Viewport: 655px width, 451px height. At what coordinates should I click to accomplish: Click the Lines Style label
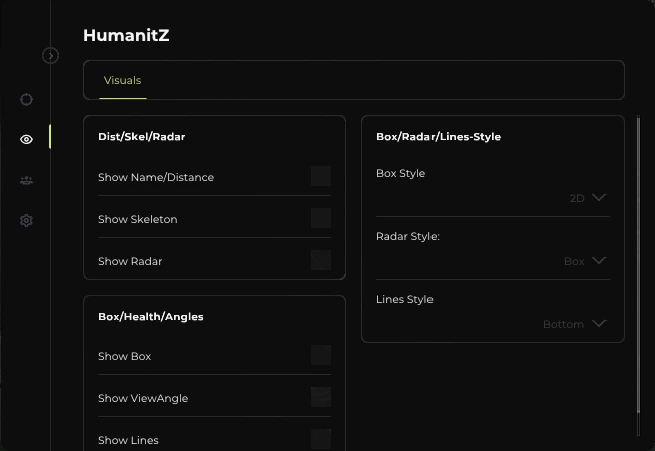405,299
